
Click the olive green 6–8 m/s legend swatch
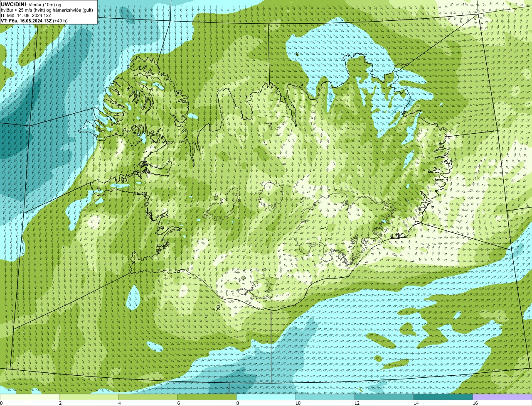[207, 397]
